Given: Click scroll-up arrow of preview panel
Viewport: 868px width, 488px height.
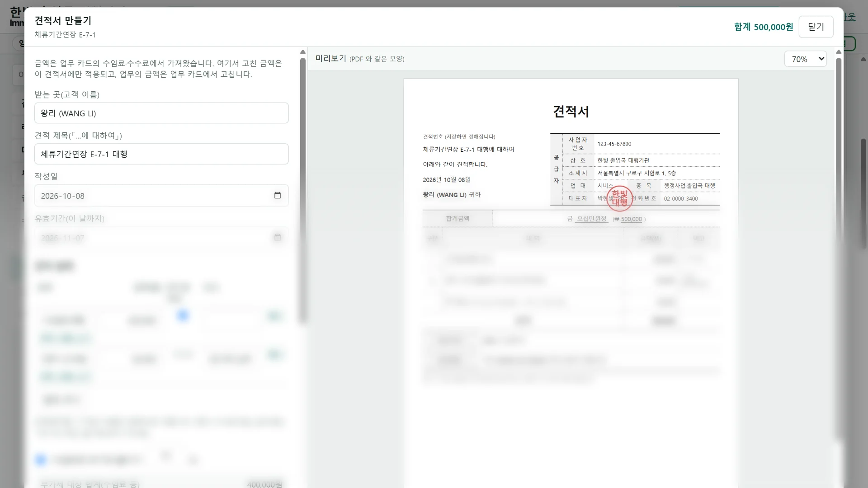Looking at the screenshot, I should [839, 52].
